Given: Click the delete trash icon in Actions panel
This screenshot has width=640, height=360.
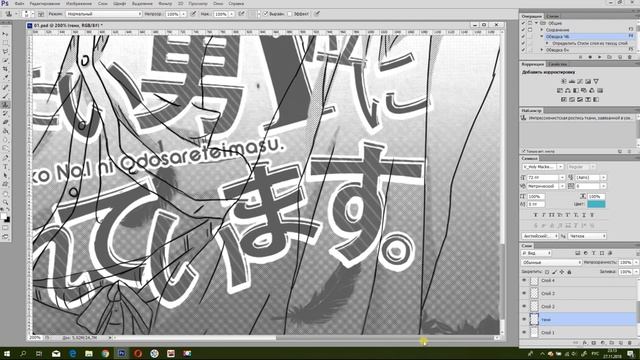Looking at the screenshot, I should 629,57.
